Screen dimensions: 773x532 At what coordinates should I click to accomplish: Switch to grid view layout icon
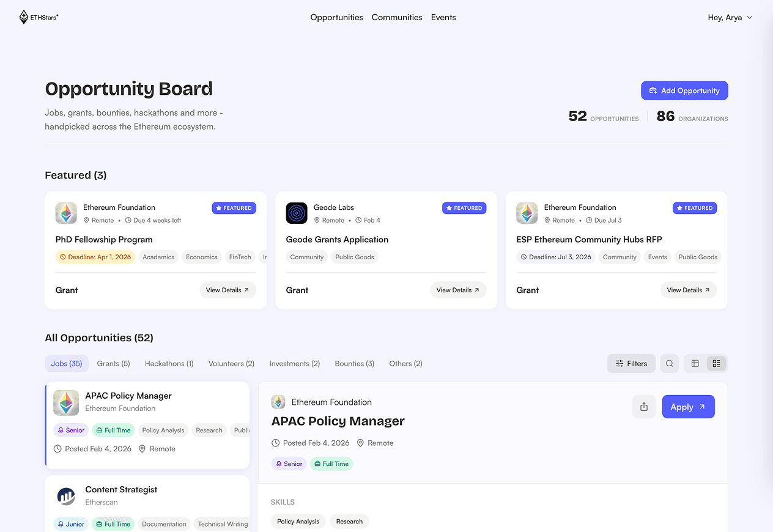(x=695, y=363)
